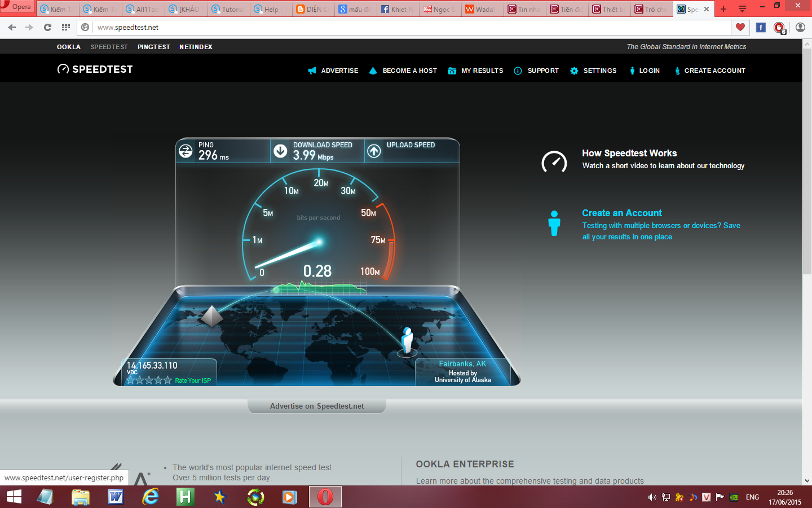Switch to the All1Too tab
Viewport: 812px width, 508px height.
(x=143, y=9)
